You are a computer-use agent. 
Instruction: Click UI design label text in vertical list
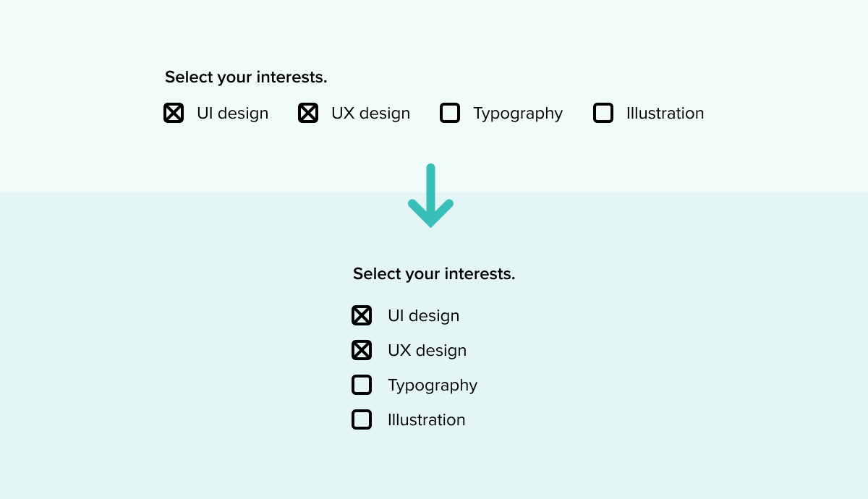pos(423,316)
